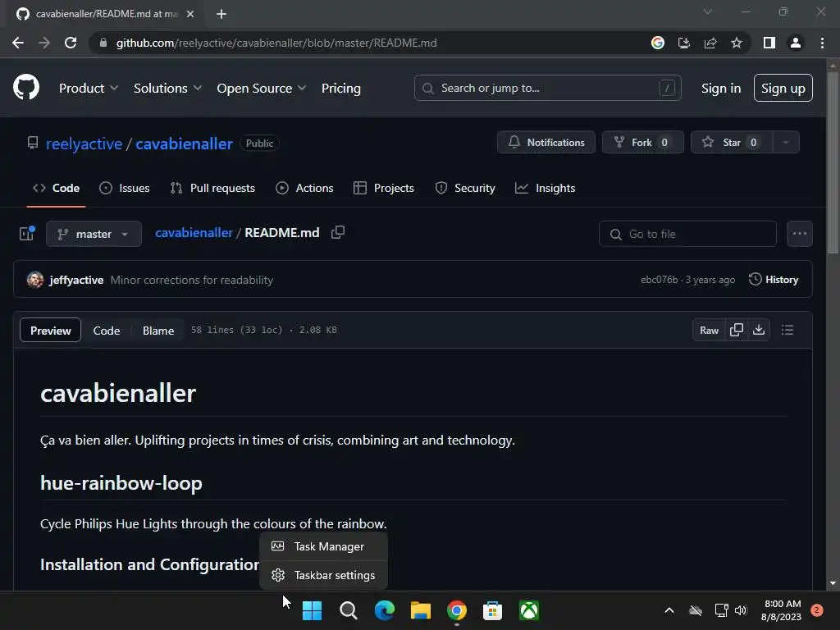Click the Sign up button
The width and height of the screenshot is (840, 630).
click(783, 88)
